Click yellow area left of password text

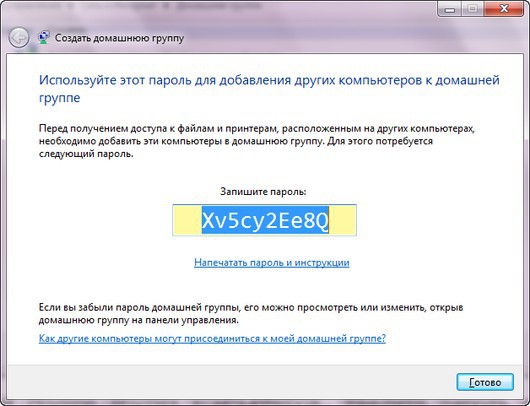click(187, 220)
